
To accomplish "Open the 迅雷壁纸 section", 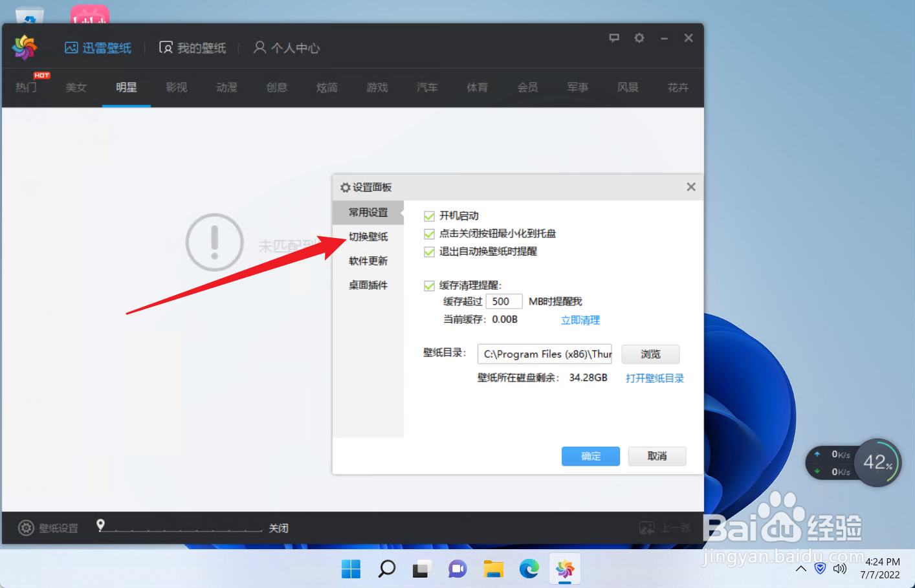I will [98, 48].
